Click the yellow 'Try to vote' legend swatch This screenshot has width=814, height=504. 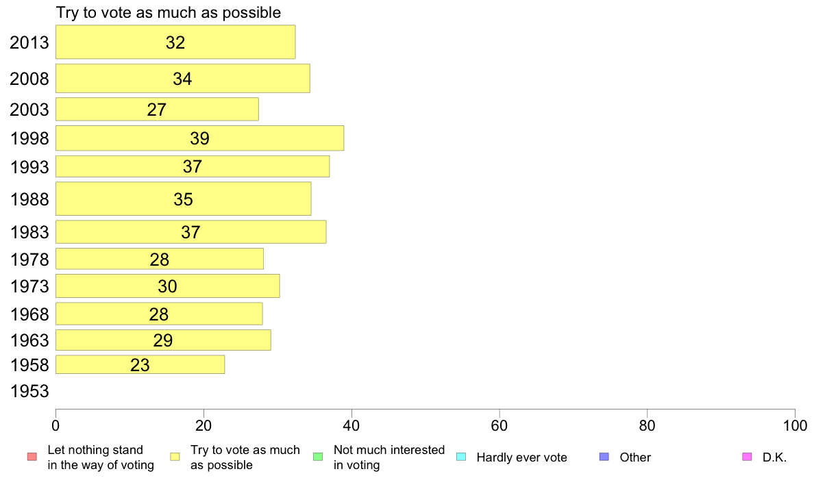(x=175, y=457)
